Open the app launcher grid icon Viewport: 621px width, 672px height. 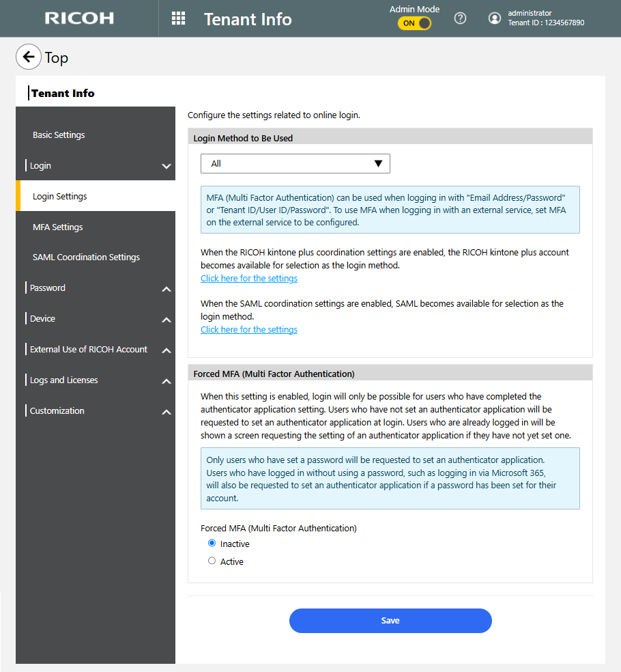point(178,18)
